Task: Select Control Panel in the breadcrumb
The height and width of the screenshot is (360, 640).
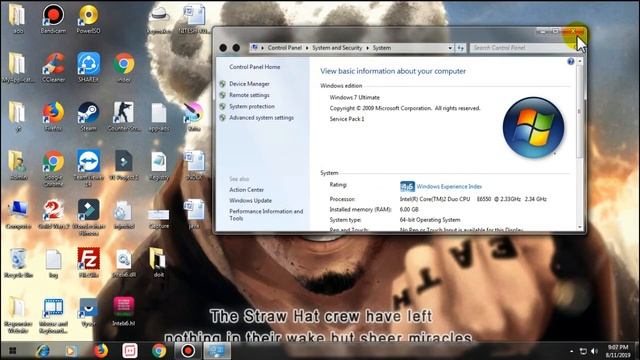Action: click(284, 48)
